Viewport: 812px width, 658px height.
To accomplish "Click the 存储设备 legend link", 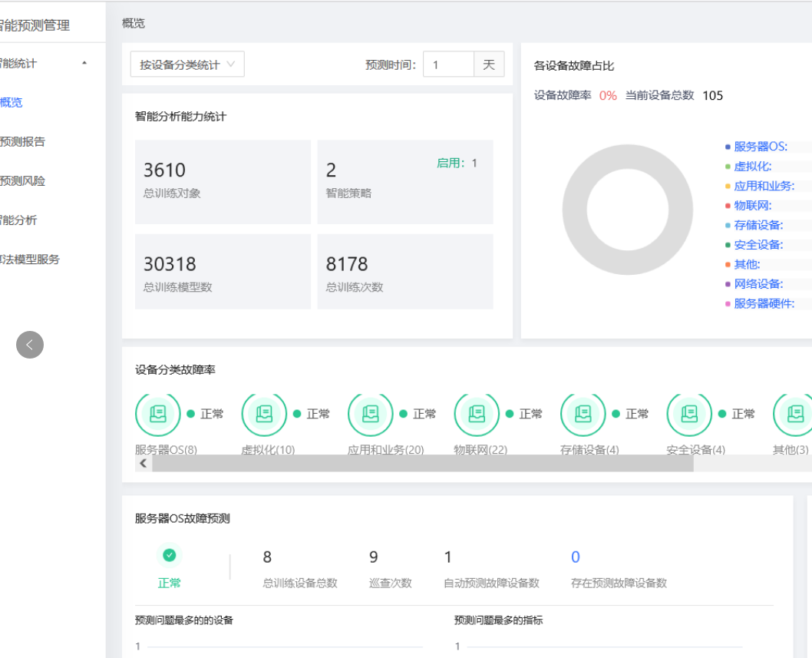I will pyautogui.click(x=758, y=226).
